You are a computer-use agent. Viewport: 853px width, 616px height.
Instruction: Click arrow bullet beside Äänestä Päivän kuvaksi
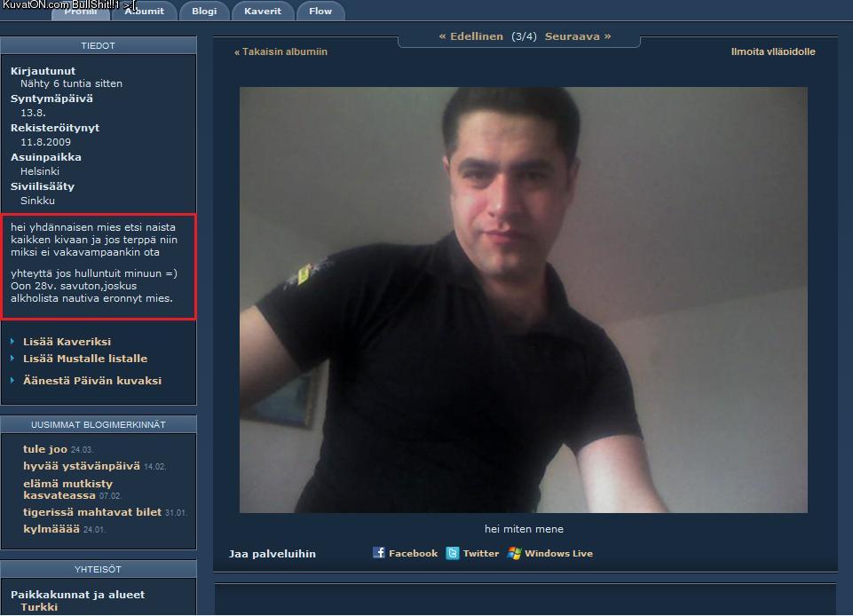click(12, 380)
